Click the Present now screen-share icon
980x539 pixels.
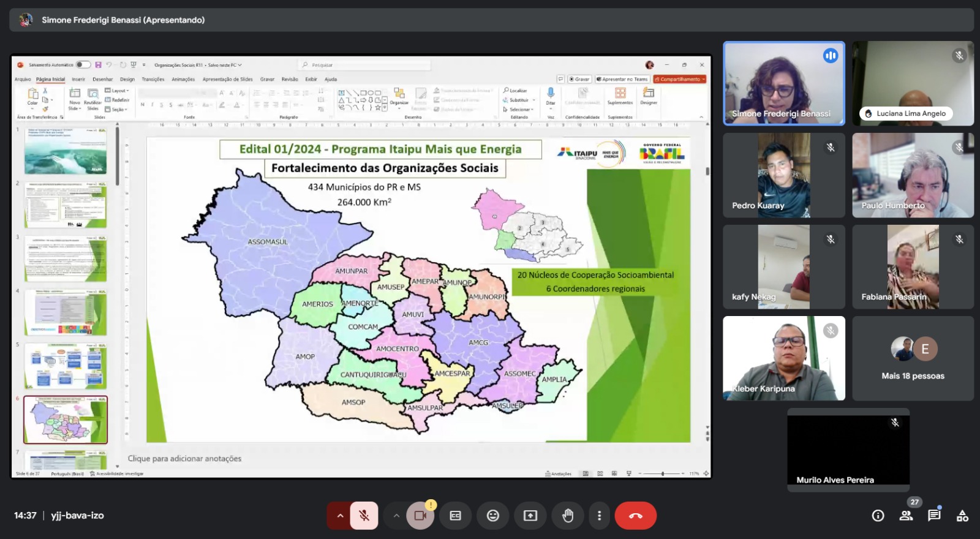[530, 516]
